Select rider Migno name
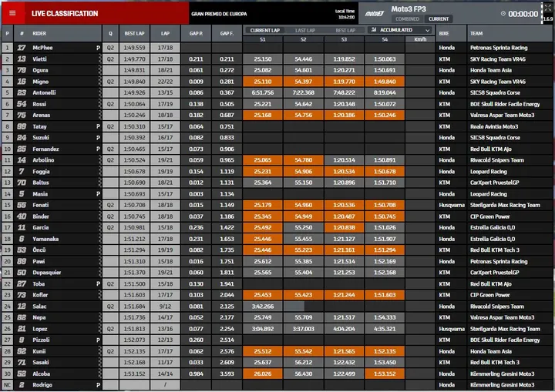 [x=41, y=82]
